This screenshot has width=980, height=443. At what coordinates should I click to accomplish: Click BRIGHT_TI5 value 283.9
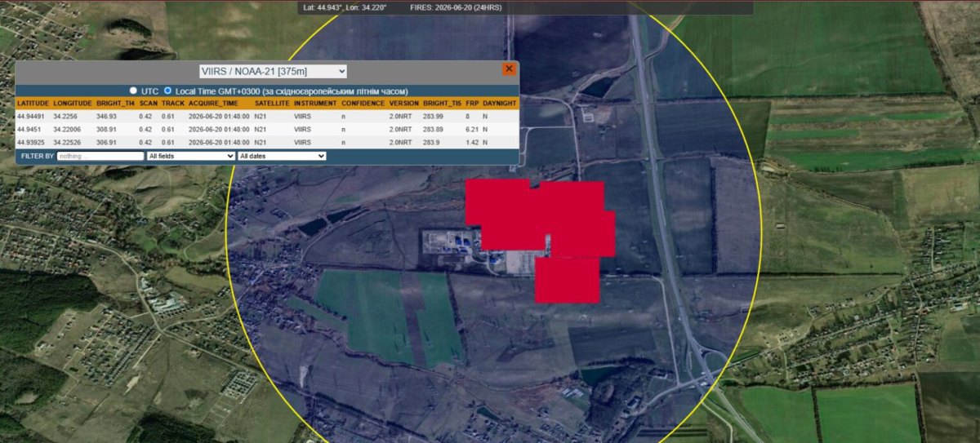tap(433, 142)
